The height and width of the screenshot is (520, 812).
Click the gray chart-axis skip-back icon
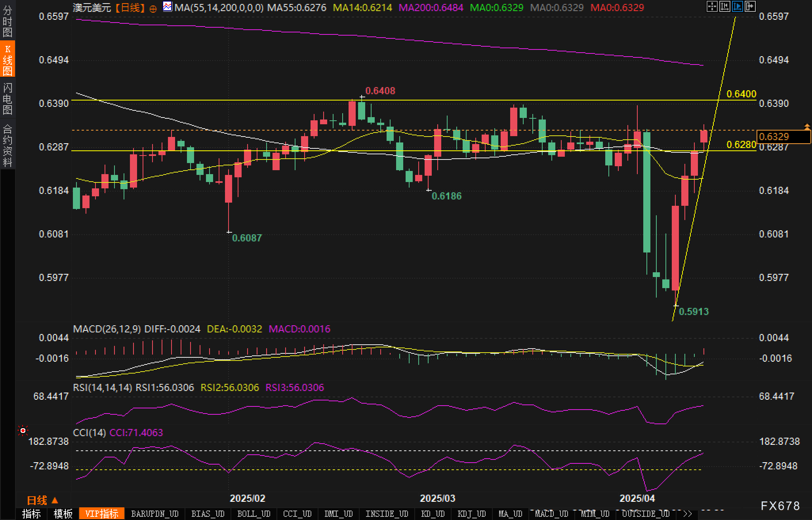click(x=724, y=6)
